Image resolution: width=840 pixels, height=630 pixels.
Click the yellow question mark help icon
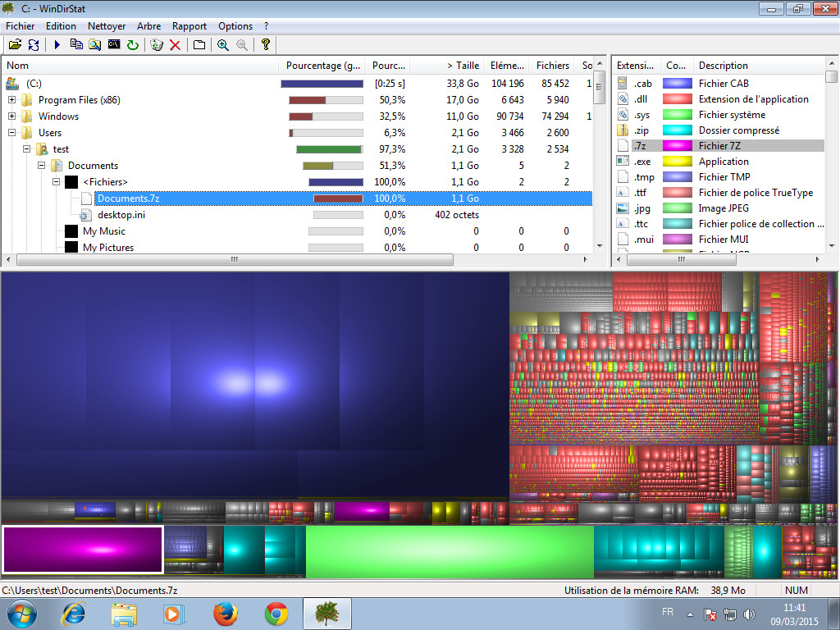(x=265, y=45)
